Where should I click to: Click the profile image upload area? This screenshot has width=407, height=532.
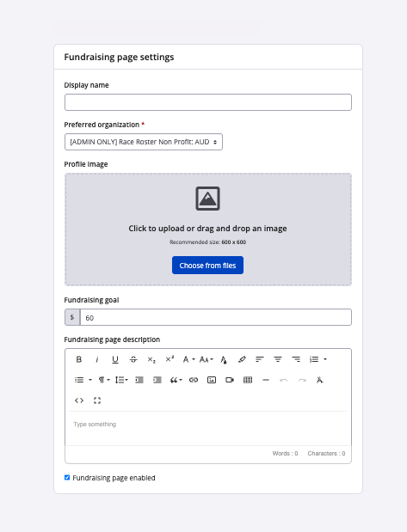(x=208, y=229)
